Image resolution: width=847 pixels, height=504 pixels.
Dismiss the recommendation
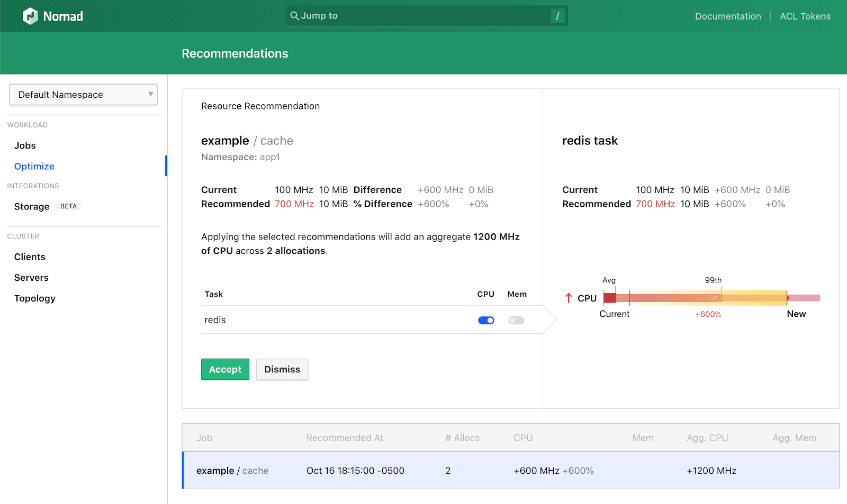coord(282,369)
